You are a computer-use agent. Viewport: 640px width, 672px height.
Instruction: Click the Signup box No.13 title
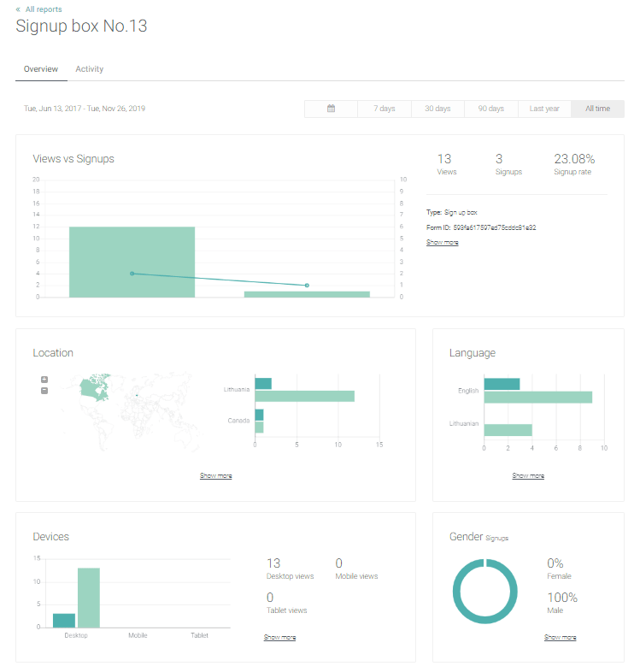(81, 27)
